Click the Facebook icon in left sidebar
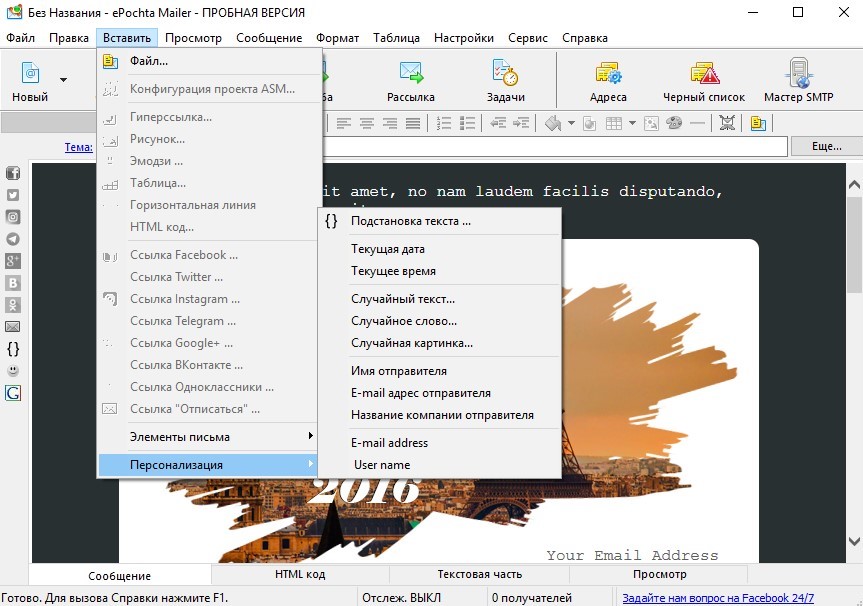Image resolution: width=863 pixels, height=606 pixels. pos(13,173)
